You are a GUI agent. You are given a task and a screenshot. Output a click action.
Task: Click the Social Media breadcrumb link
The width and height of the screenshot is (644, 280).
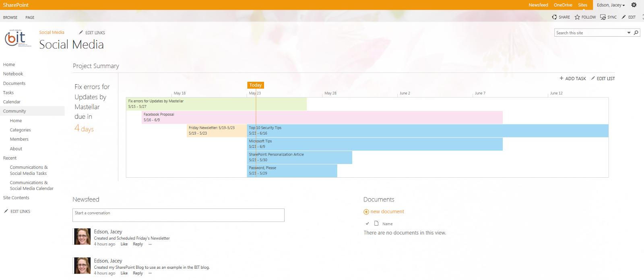pyautogui.click(x=52, y=32)
